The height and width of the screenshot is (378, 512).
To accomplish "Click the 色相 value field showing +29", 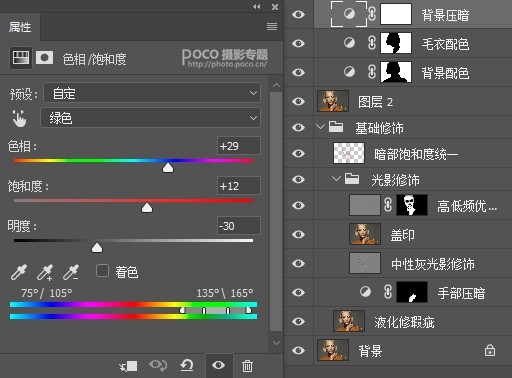I will (x=238, y=146).
